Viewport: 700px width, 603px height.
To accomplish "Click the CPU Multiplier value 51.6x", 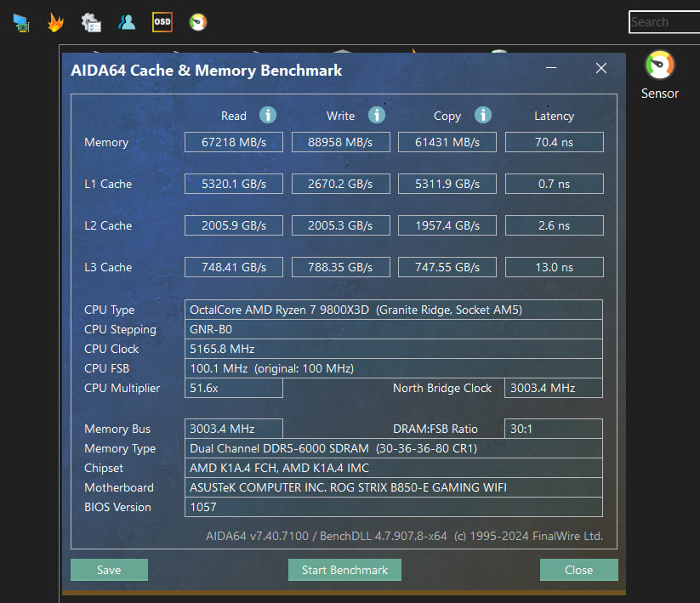I will [x=234, y=388].
